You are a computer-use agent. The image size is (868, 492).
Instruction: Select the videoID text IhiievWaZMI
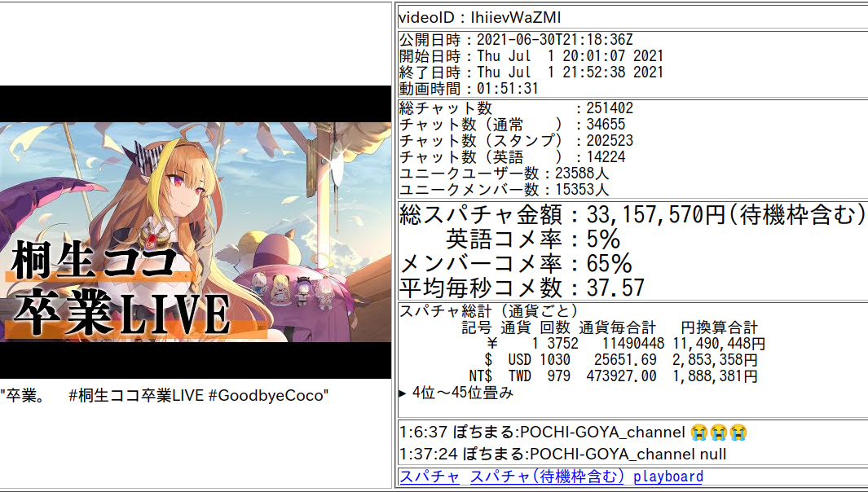[516, 18]
